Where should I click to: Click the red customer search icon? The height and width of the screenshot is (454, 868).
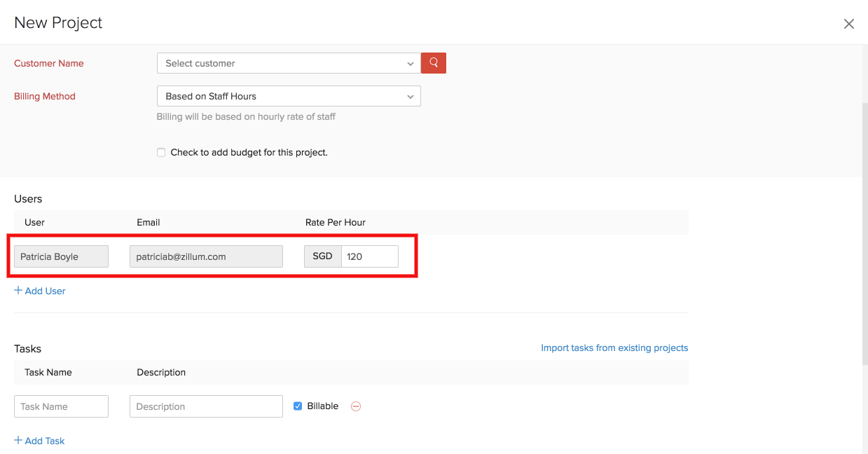tap(434, 63)
